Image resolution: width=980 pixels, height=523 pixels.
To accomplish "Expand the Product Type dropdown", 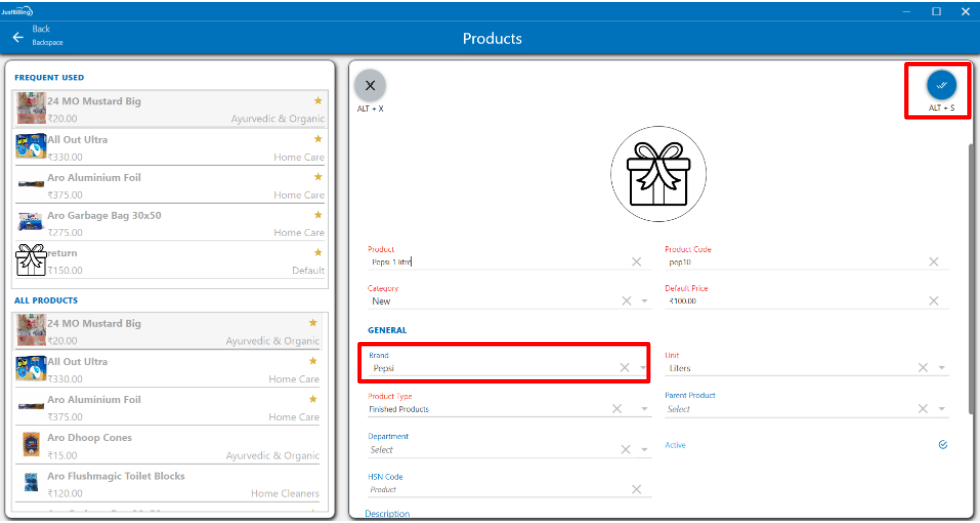I will pos(645,409).
